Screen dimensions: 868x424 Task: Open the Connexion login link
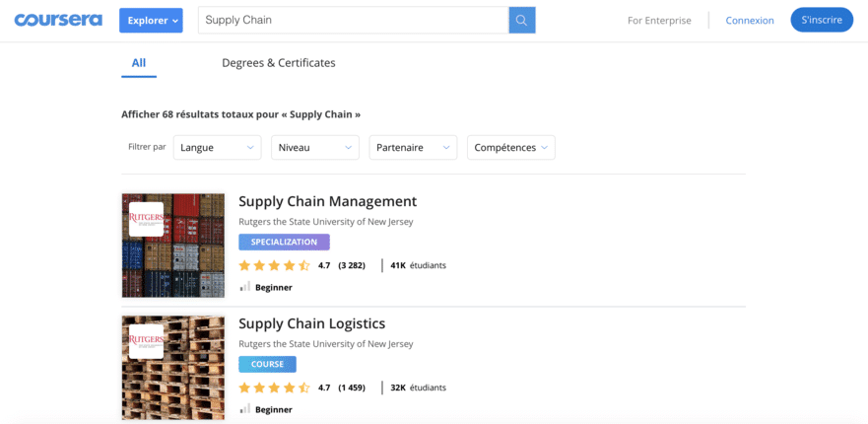point(750,21)
